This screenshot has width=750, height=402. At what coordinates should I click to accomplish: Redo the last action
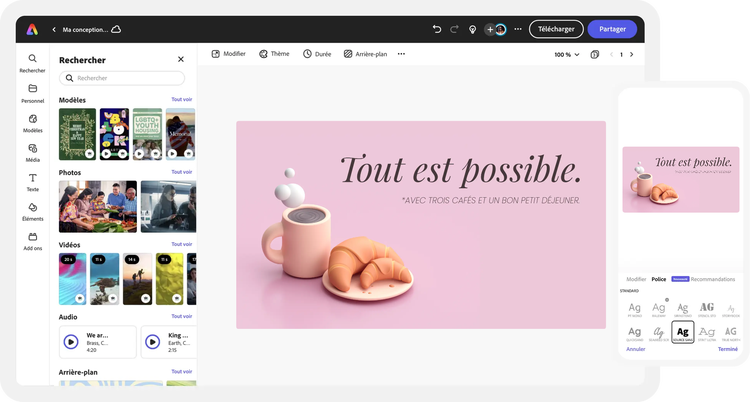[x=454, y=29]
